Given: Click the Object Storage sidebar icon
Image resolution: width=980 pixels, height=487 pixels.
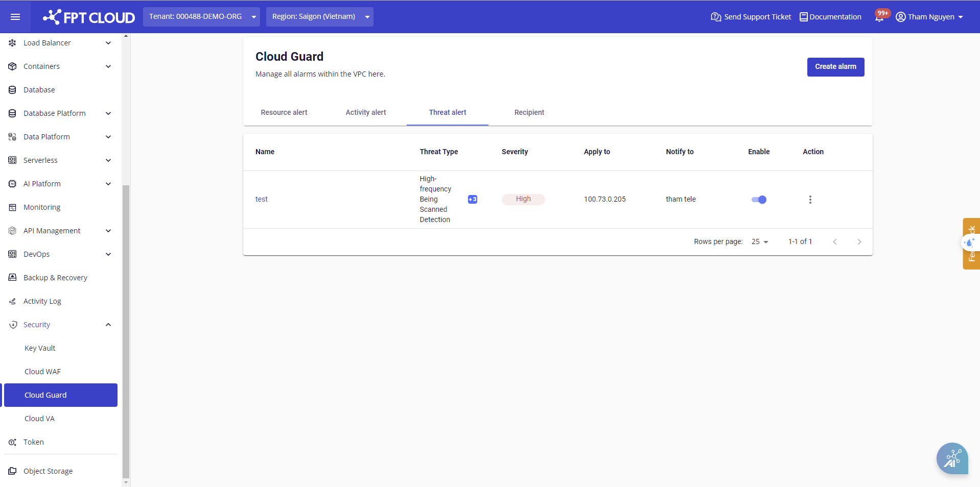Looking at the screenshot, I should pyautogui.click(x=13, y=471).
